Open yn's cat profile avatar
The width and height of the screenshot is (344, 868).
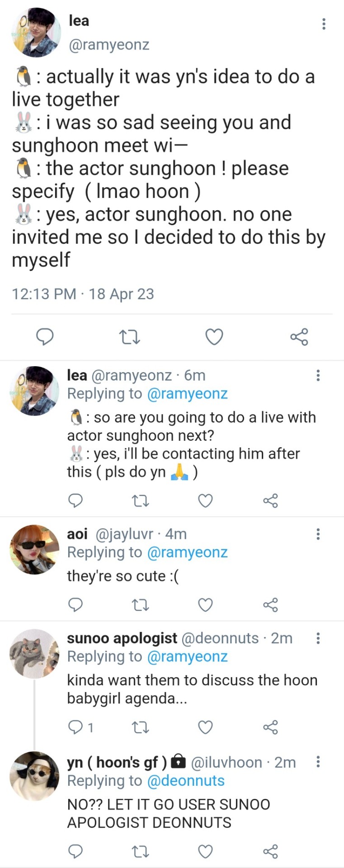(x=34, y=776)
